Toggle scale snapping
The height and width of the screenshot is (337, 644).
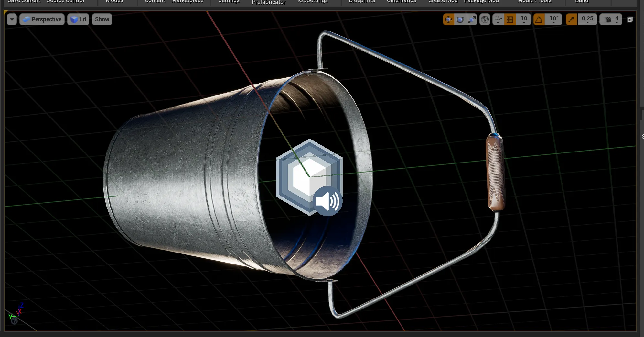coord(572,19)
